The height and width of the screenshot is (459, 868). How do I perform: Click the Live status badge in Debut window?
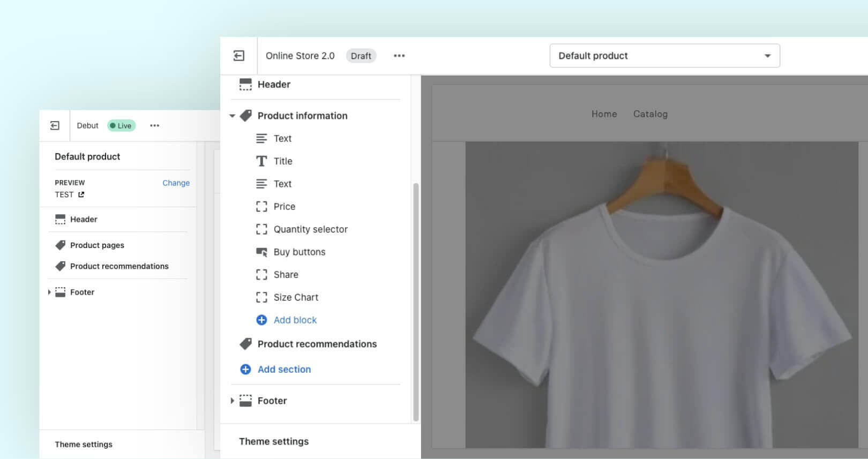point(122,125)
